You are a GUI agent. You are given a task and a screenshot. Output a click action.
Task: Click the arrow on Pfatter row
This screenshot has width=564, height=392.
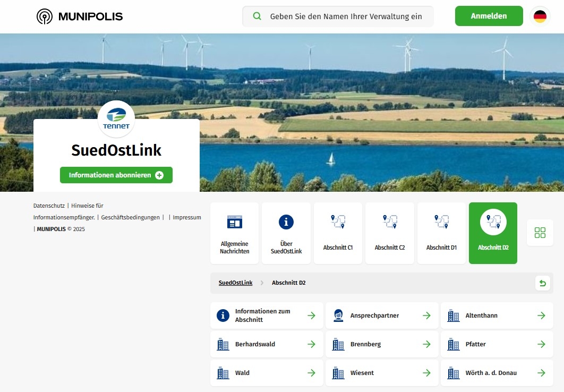click(x=541, y=344)
